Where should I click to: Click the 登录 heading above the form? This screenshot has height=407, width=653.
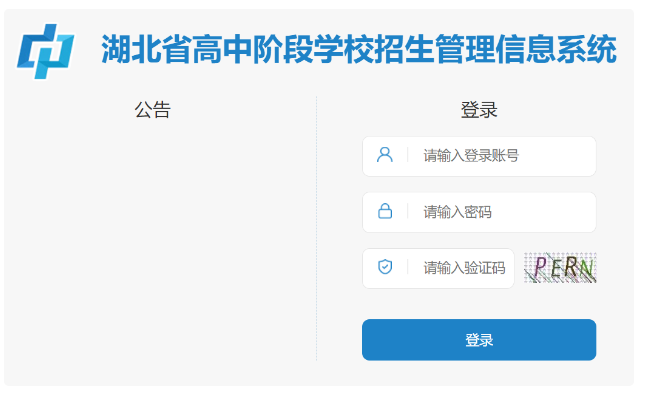pos(479,110)
